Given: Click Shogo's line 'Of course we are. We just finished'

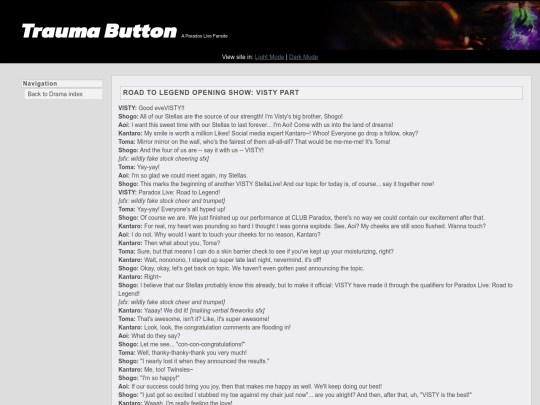Looking at the screenshot, I should (x=301, y=218).
